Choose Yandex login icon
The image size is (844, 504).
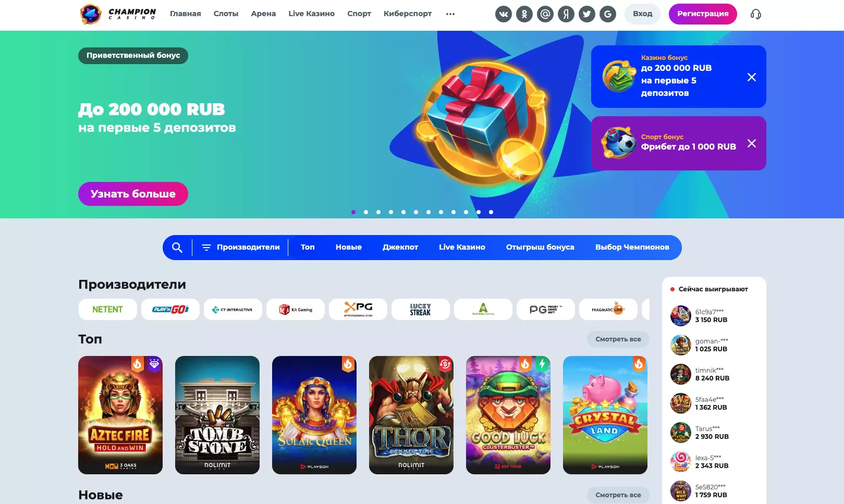coord(566,14)
